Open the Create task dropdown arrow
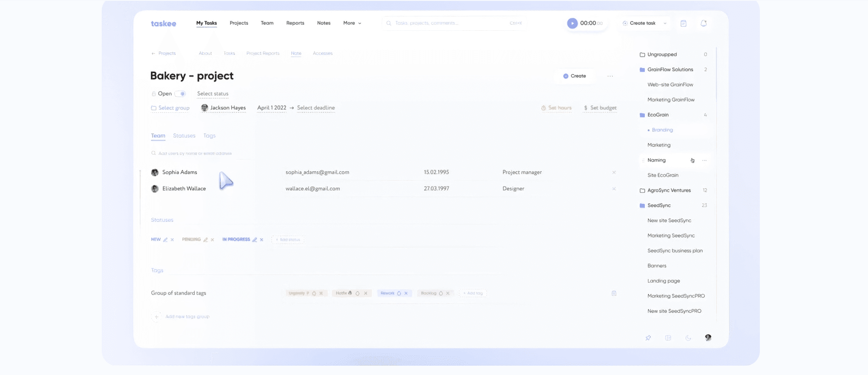 pos(665,23)
